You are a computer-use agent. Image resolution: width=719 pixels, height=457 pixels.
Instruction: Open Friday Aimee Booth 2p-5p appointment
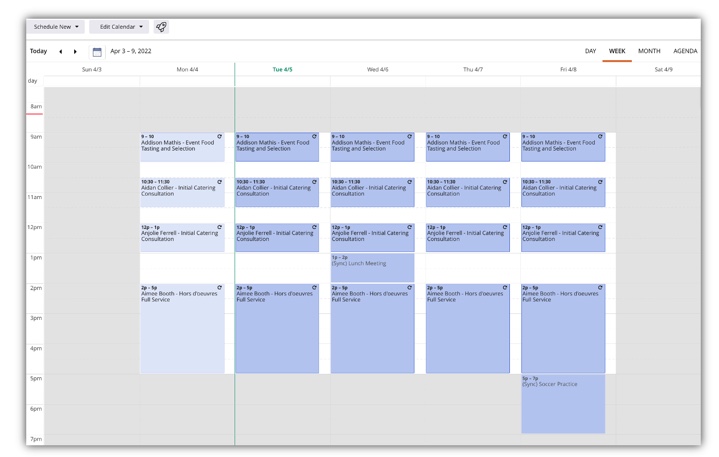pyautogui.click(x=563, y=328)
